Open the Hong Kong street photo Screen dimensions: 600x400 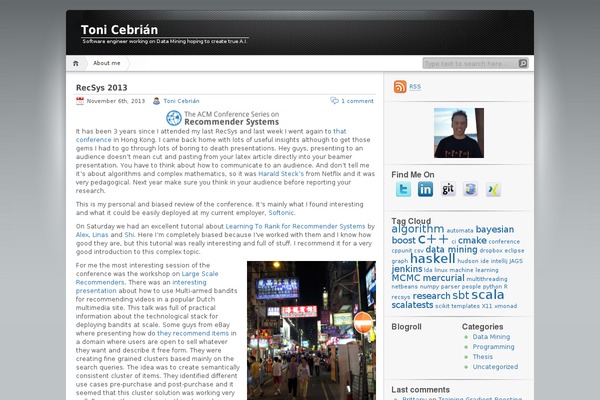coord(311,330)
